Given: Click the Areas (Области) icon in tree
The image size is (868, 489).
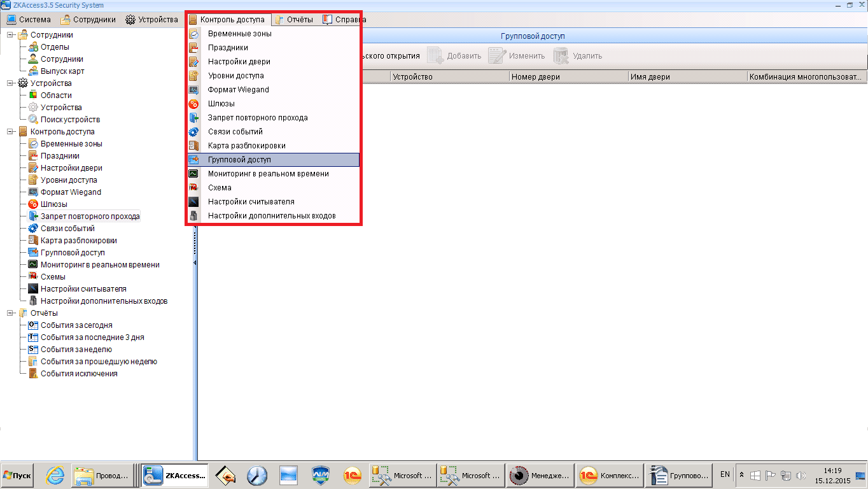Looking at the screenshot, I should click(x=34, y=96).
